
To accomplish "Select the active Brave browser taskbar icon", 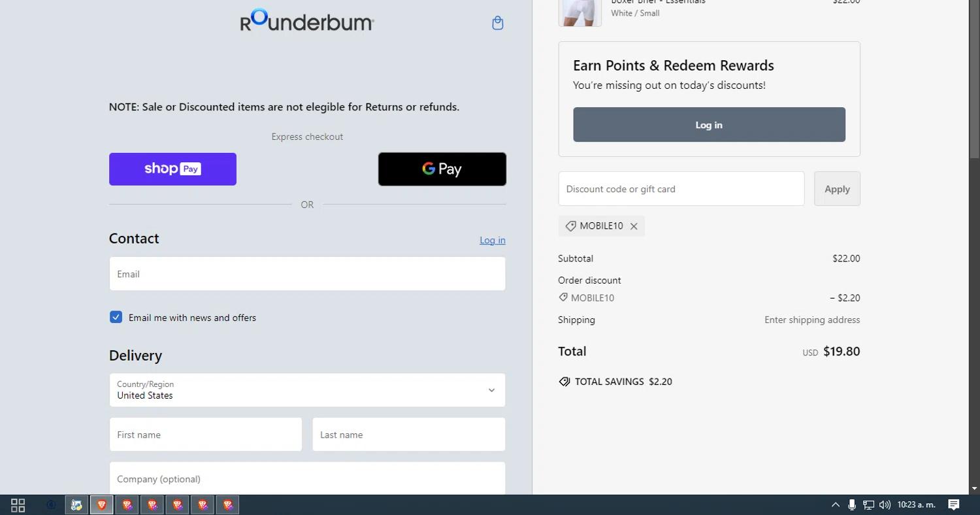I will (x=101, y=505).
